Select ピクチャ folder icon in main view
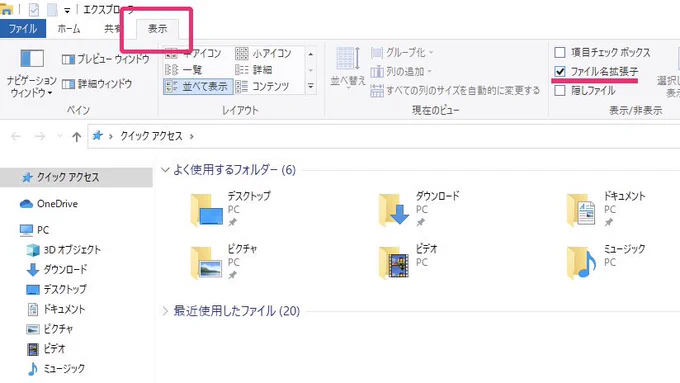Image resolution: width=680 pixels, height=383 pixels. coord(207,263)
